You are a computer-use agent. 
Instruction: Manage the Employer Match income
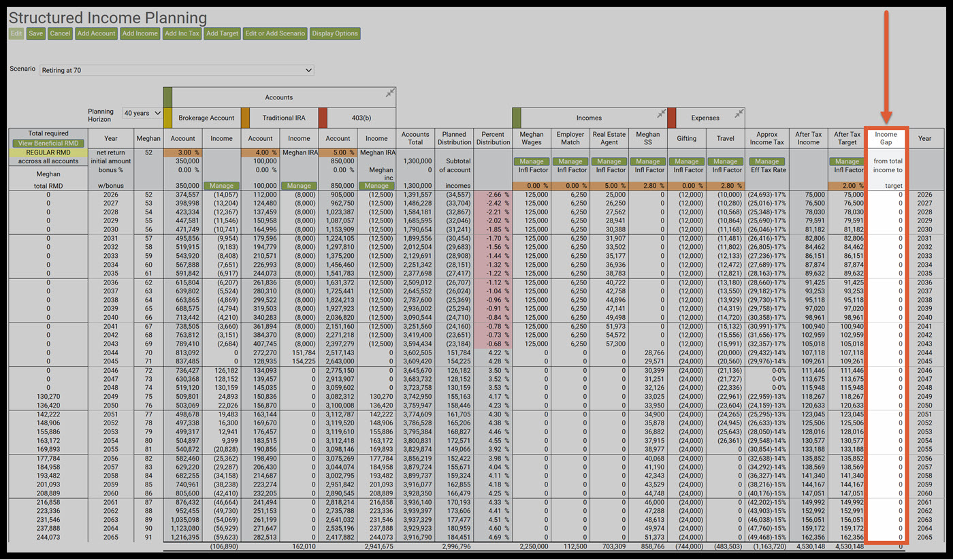570,161
